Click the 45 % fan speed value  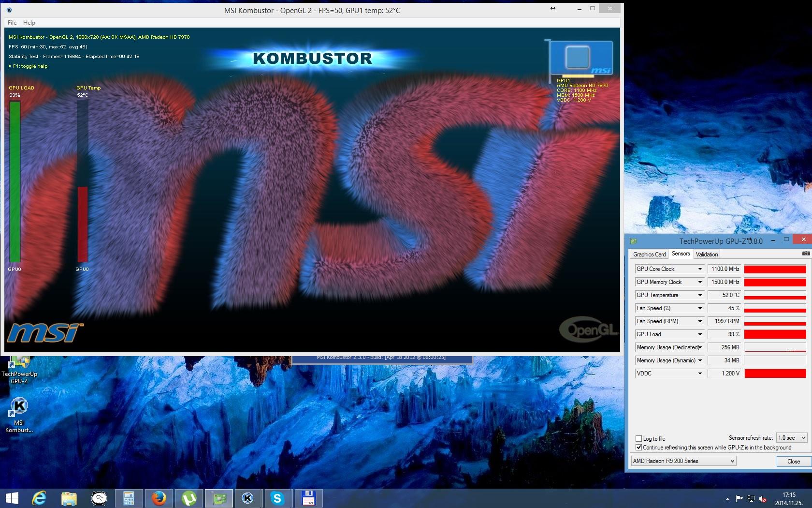pyautogui.click(x=725, y=308)
